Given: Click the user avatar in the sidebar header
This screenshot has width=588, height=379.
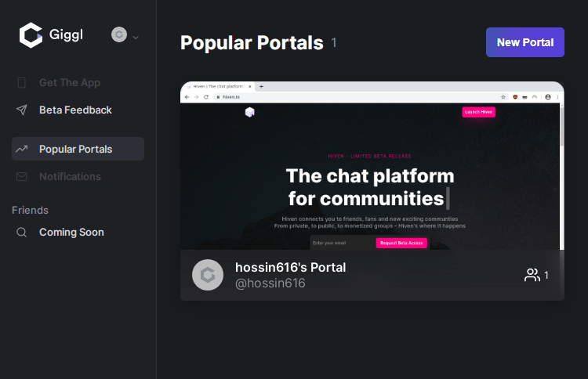Looking at the screenshot, I should tap(119, 34).
